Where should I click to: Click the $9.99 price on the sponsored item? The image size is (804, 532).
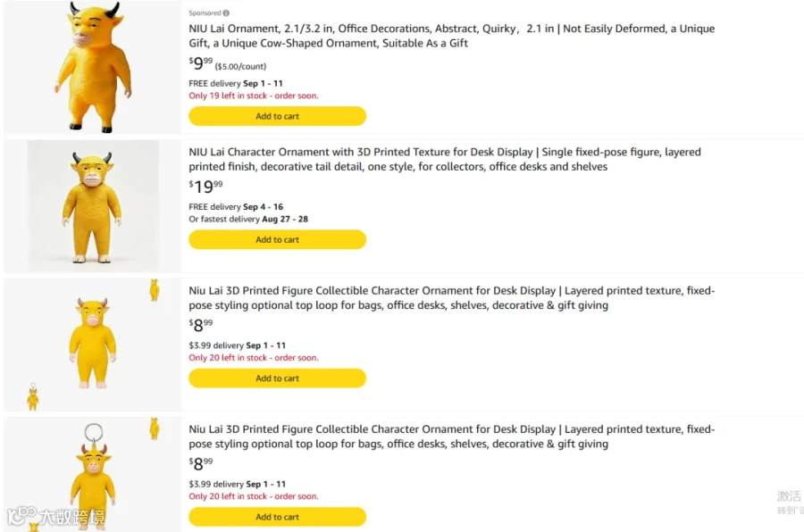click(x=200, y=63)
